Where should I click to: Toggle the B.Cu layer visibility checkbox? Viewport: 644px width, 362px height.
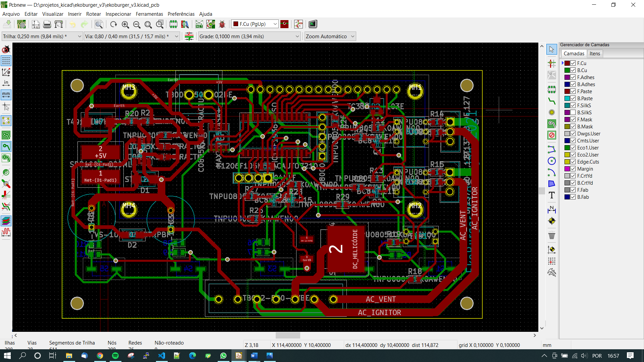coord(573,70)
